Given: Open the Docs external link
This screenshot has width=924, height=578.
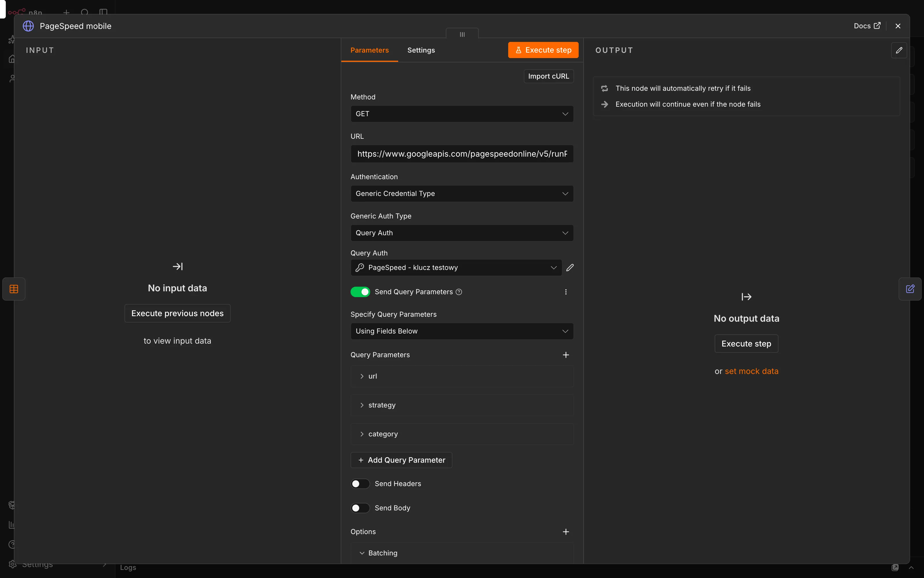Looking at the screenshot, I should click(867, 26).
